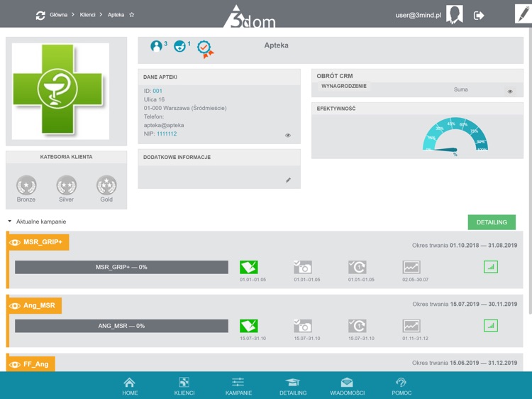Open clock history icon in Ang_MSR row
This screenshot has width=532, height=399.
[358, 326]
